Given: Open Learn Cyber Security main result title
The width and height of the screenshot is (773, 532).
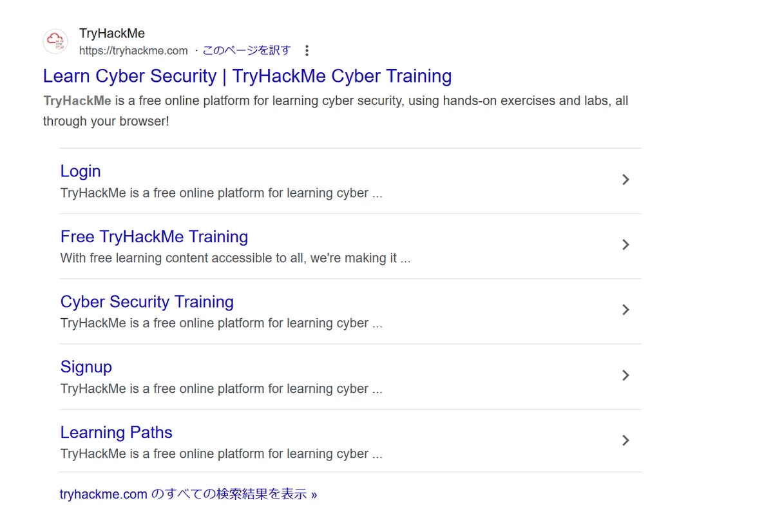Looking at the screenshot, I should pyautogui.click(x=247, y=76).
